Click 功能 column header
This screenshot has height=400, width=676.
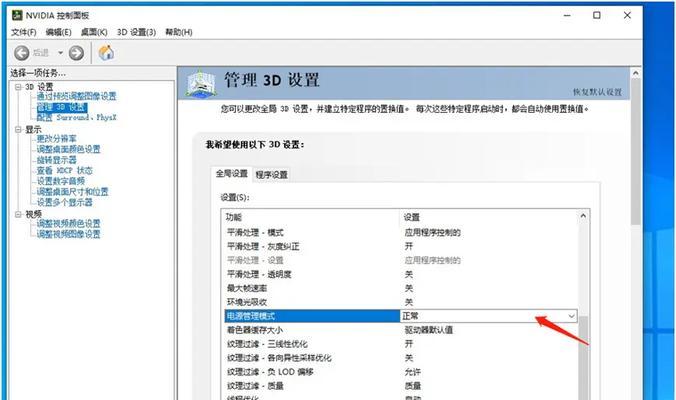310,217
